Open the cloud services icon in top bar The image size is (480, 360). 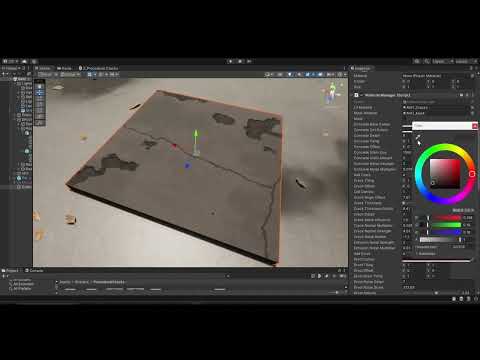click(25, 61)
